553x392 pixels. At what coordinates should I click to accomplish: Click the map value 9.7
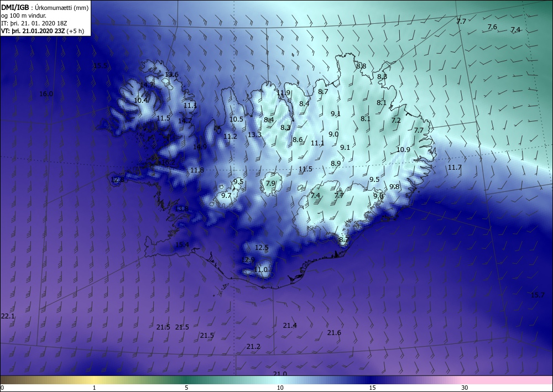click(x=226, y=195)
